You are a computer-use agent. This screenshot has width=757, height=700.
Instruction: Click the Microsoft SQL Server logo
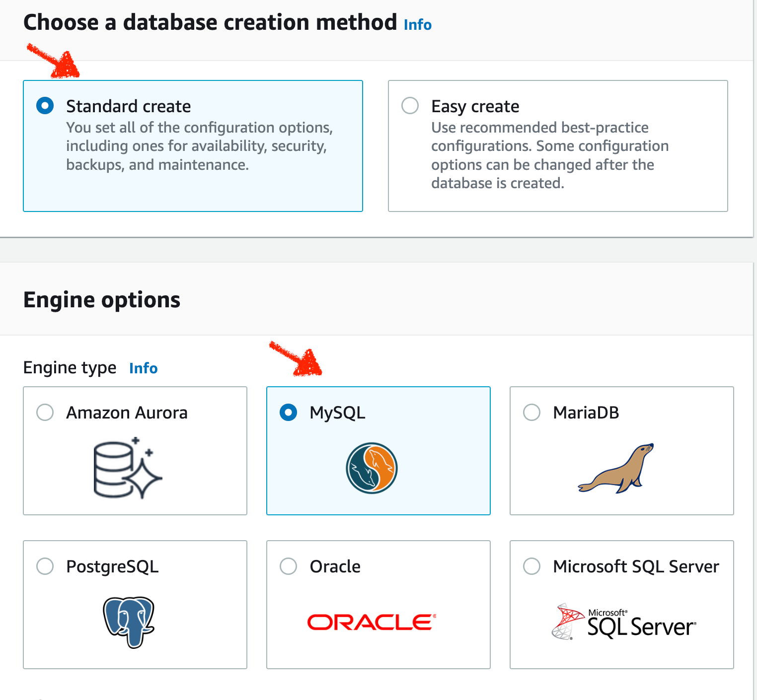pyautogui.click(x=624, y=623)
